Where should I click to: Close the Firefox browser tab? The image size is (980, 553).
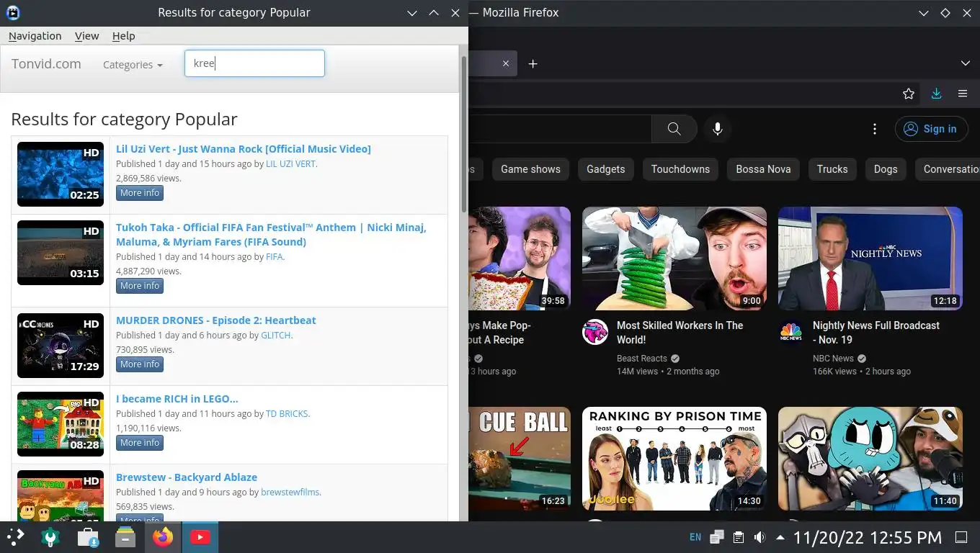pyautogui.click(x=506, y=63)
